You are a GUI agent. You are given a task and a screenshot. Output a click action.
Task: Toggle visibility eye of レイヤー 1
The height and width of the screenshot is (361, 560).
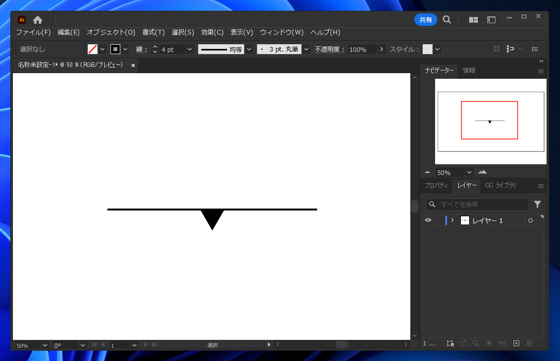(428, 220)
